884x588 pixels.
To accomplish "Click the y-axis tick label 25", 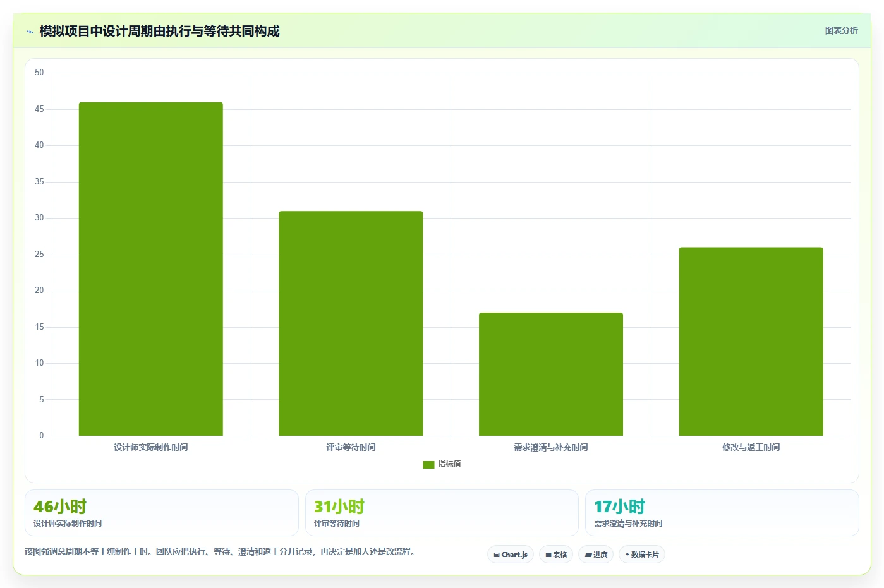I will click(x=39, y=255).
